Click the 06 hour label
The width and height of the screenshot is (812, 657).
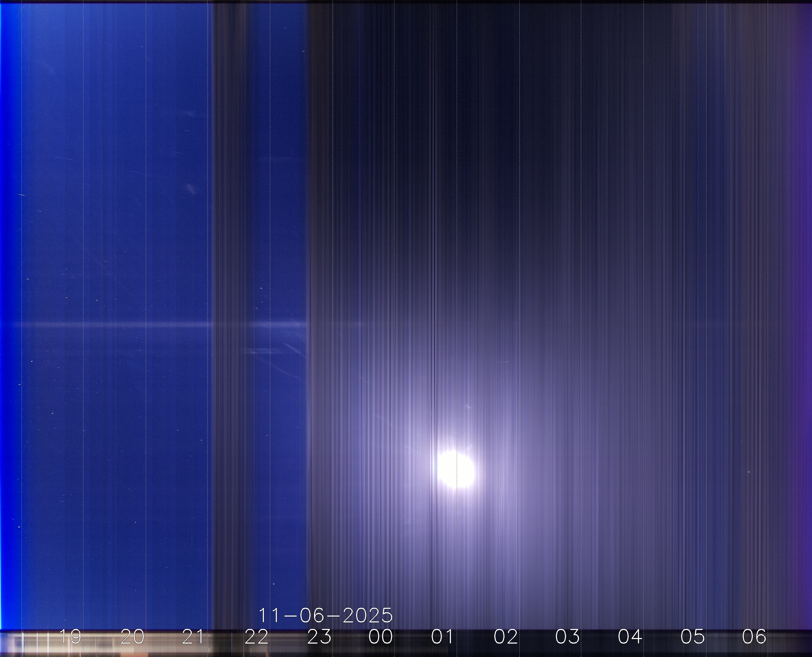[754, 636]
